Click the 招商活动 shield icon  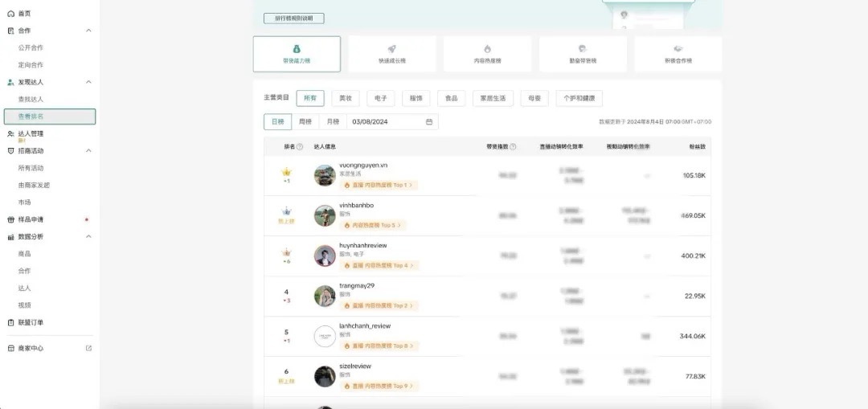click(x=11, y=150)
